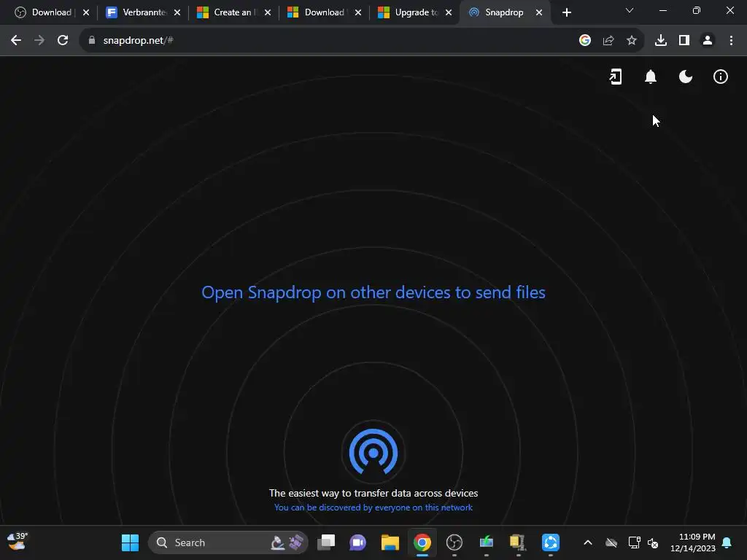Open the clock showing 11:09 PM
This screenshot has width=747, height=560.
[693, 542]
